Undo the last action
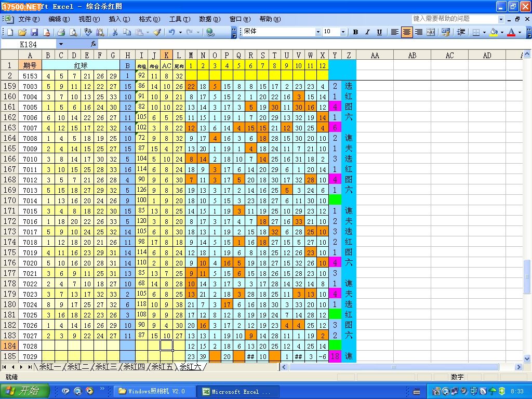Viewport: 532px width, 399px height. click(x=171, y=32)
